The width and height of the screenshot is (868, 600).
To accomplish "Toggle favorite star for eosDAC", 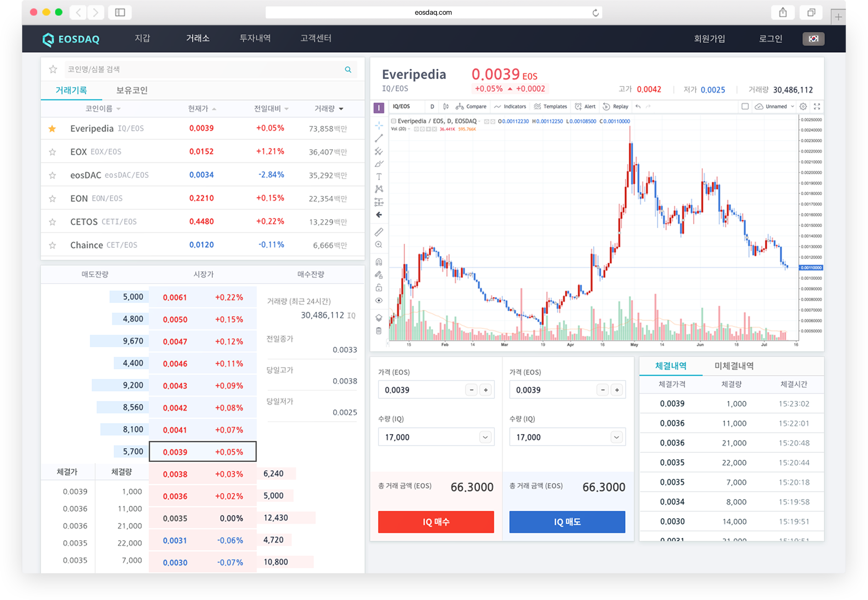I will tap(52, 176).
